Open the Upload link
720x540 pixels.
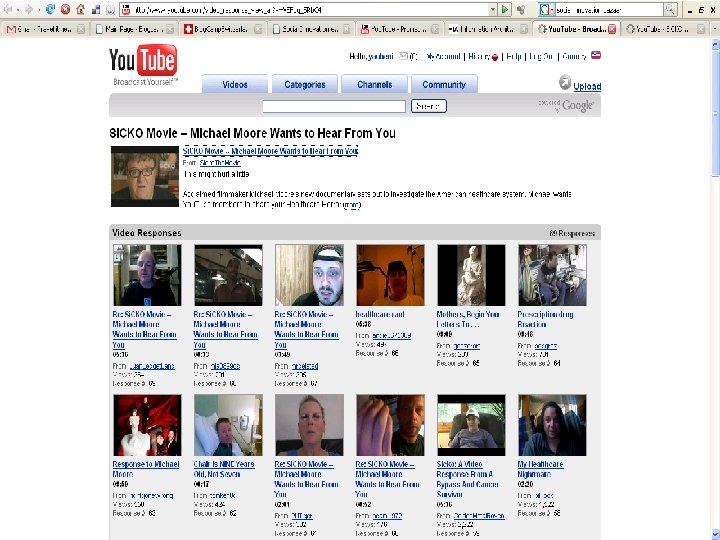pos(587,86)
